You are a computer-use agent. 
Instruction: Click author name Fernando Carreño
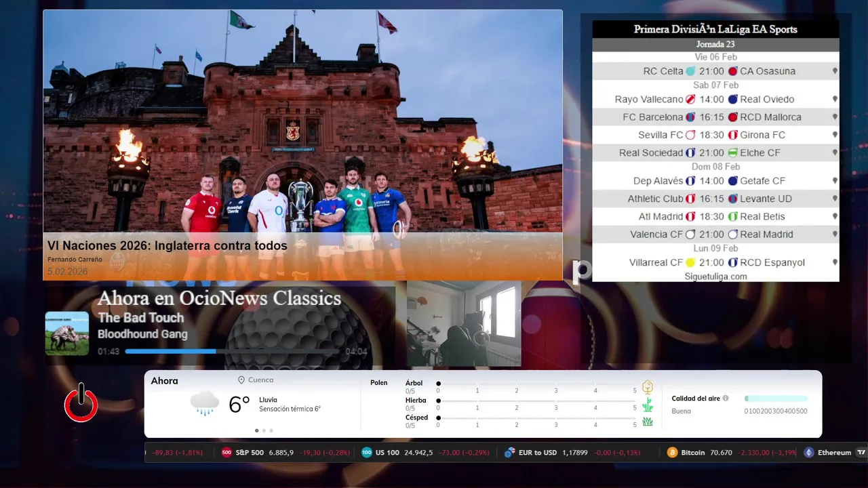point(75,260)
